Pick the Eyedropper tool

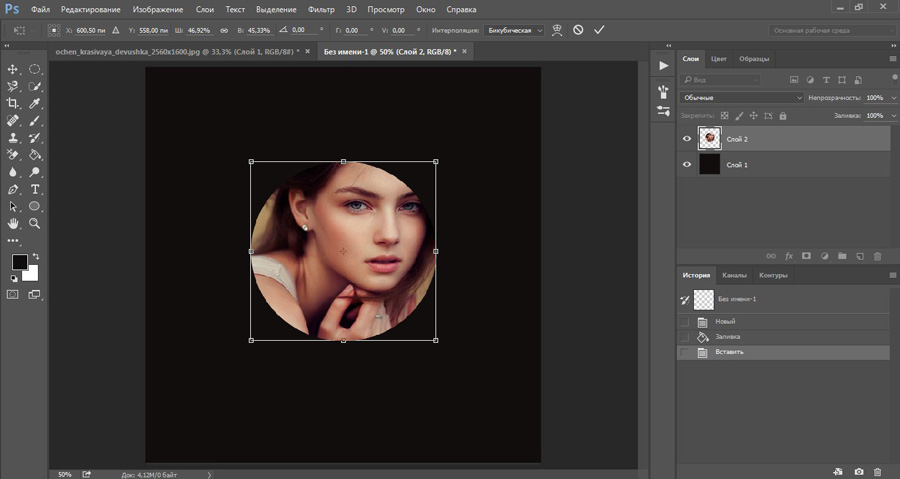[x=35, y=103]
